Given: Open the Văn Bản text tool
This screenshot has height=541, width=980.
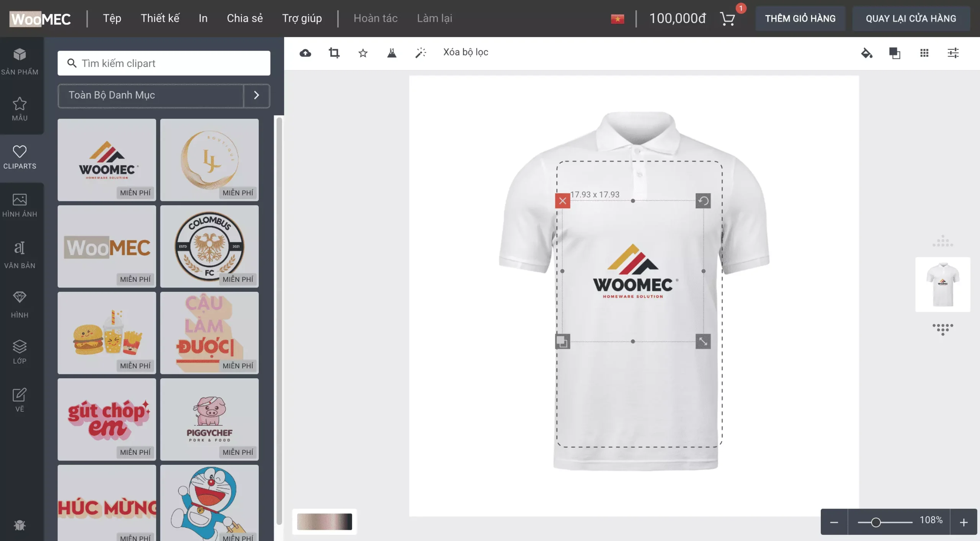Looking at the screenshot, I should pos(20,255).
